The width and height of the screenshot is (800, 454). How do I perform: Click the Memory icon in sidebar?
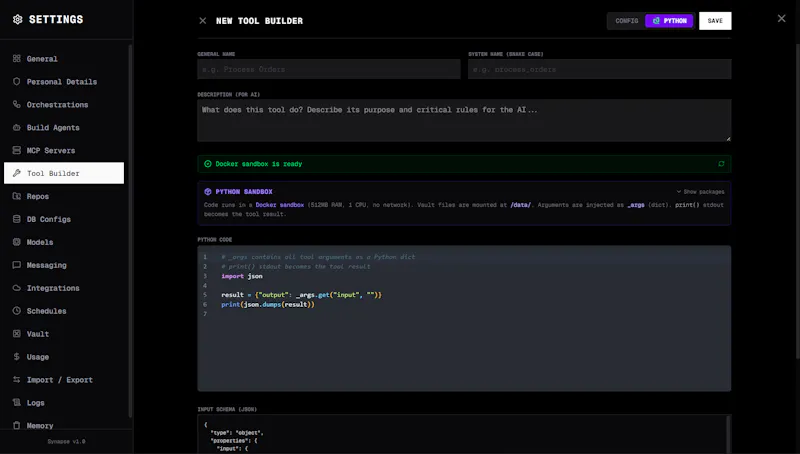point(17,425)
